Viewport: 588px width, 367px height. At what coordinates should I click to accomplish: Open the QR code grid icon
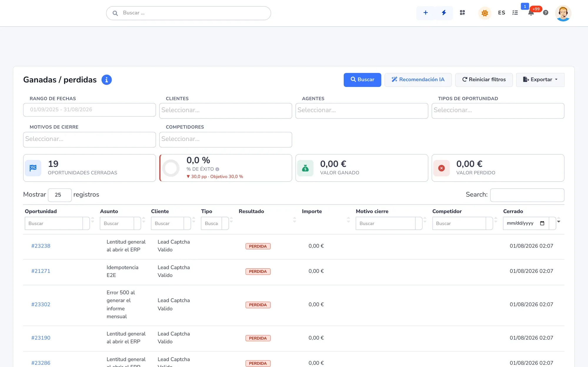click(x=462, y=13)
